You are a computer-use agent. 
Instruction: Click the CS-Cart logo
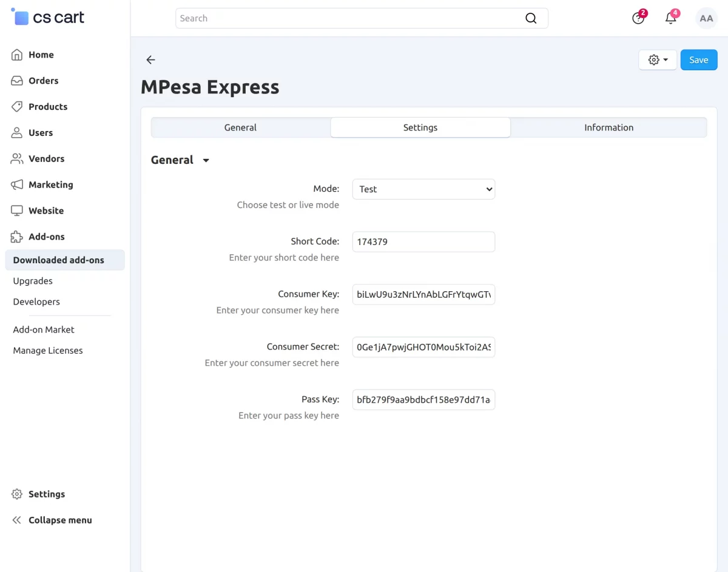click(47, 18)
